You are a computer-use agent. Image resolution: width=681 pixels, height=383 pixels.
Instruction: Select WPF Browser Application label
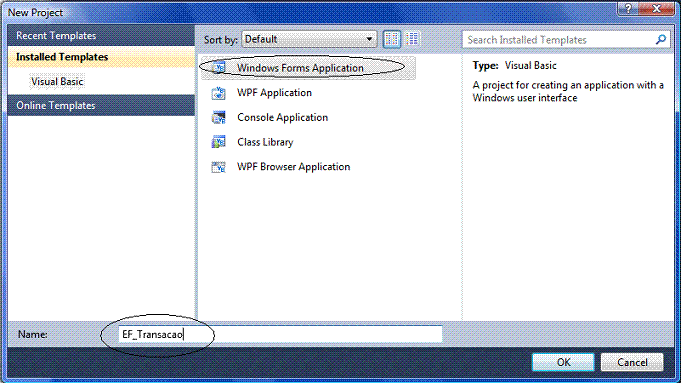pos(293,167)
